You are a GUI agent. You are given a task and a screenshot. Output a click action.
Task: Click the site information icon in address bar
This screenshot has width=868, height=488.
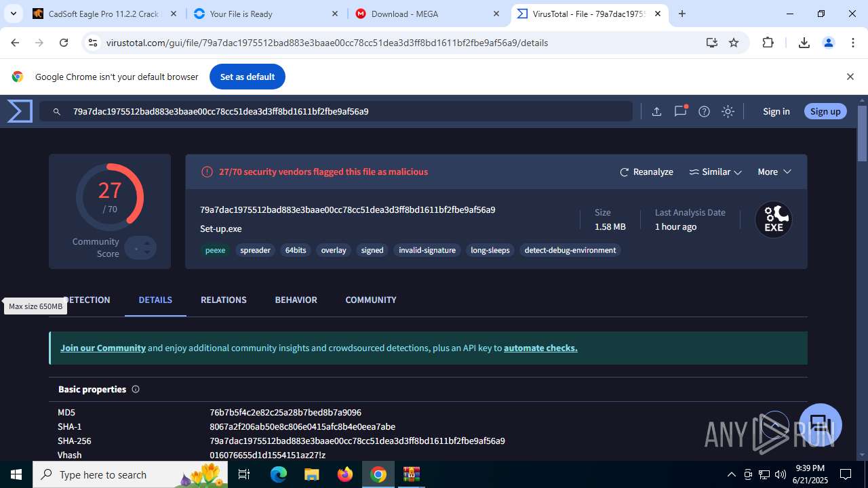[93, 43]
